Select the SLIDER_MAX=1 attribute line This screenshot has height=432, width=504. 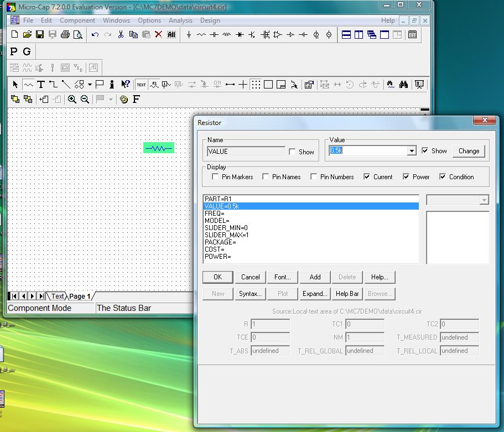point(311,235)
